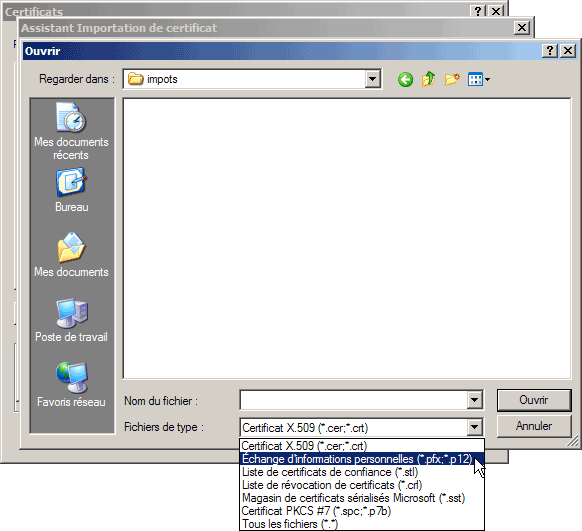Toggle the Fichiers de type dropdown arrow
The width and height of the screenshot is (582, 531).
pyautogui.click(x=474, y=427)
